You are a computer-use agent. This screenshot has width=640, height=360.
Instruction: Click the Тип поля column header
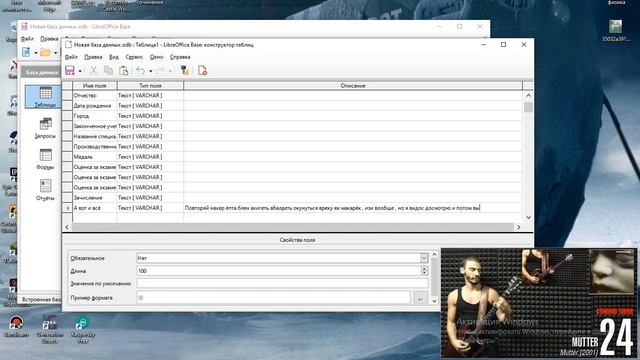pyautogui.click(x=150, y=86)
